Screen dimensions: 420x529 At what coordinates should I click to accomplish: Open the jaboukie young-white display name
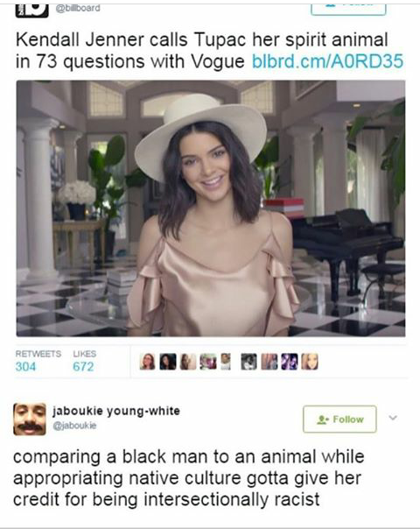click(116, 411)
